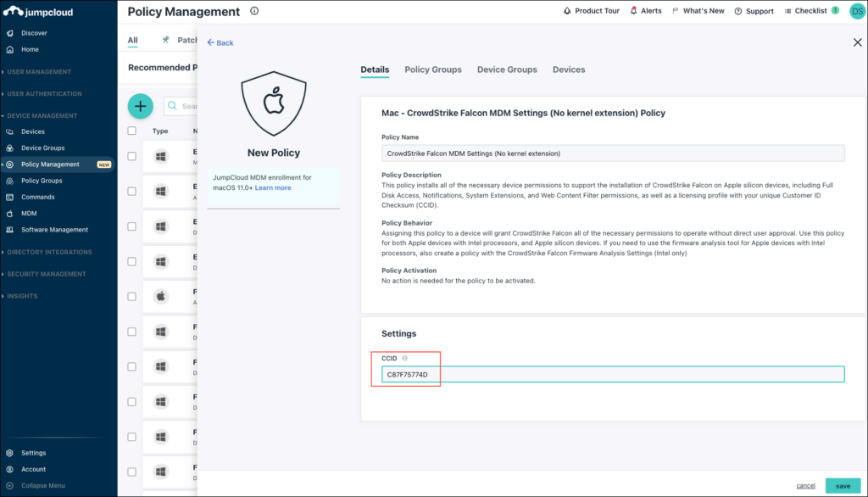View the CCID help tooltip icon
The image size is (868, 497).
click(406, 358)
